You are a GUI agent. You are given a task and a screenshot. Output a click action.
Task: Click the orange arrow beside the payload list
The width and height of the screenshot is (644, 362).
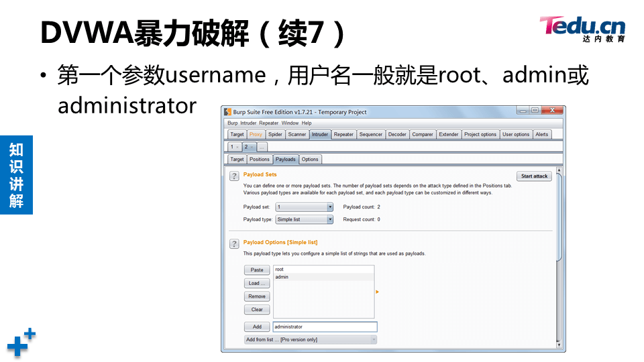coord(378,292)
